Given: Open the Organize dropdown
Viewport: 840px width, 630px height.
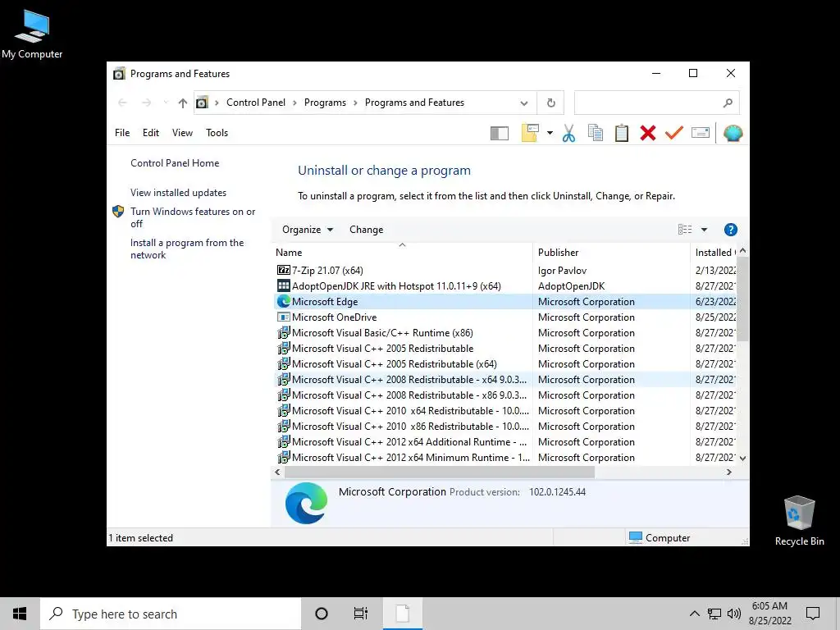Looking at the screenshot, I should [308, 230].
